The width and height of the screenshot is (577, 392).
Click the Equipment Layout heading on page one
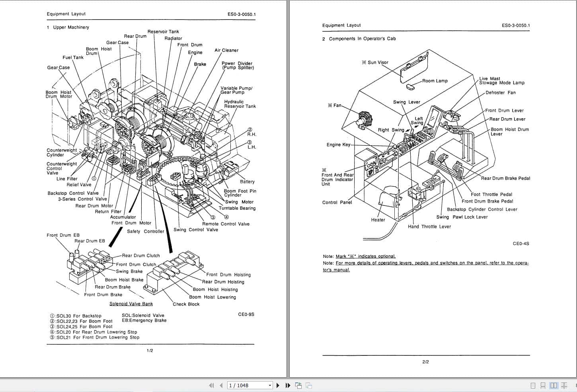click(66, 14)
